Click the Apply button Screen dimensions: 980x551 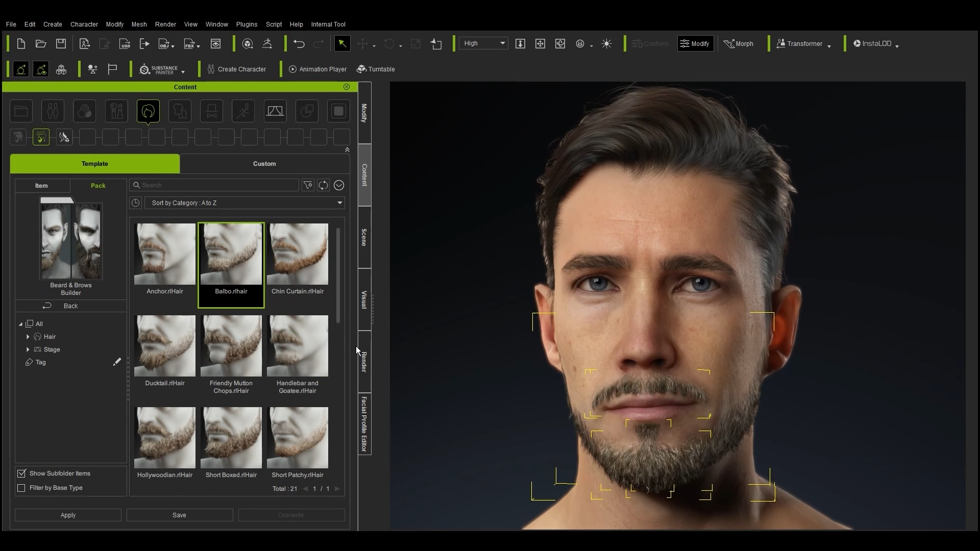click(x=68, y=515)
